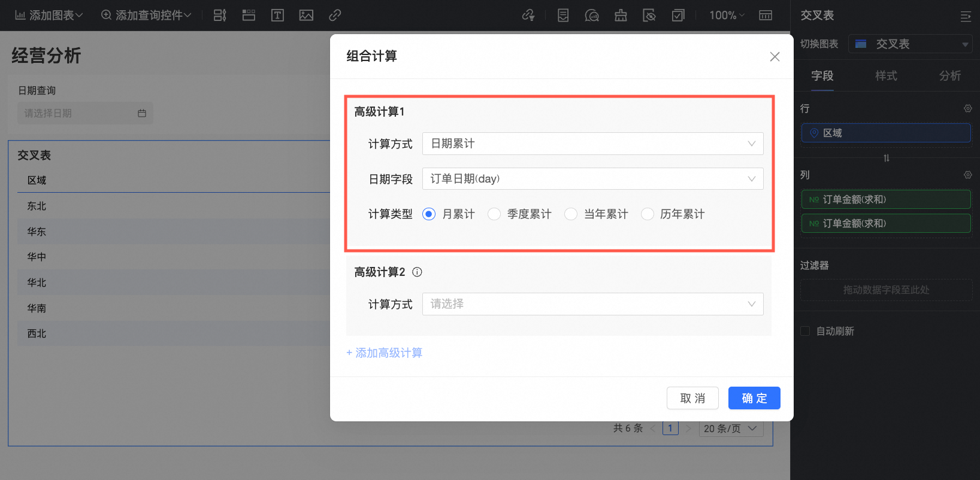Click the filter control layout icon
980x480 pixels.
[220, 15]
